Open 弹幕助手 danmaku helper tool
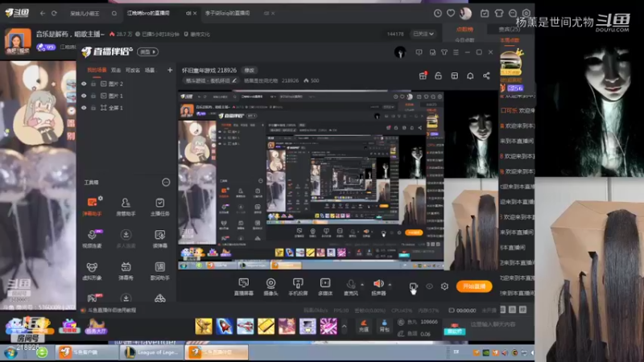644x362 pixels. pyautogui.click(x=92, y=207)
